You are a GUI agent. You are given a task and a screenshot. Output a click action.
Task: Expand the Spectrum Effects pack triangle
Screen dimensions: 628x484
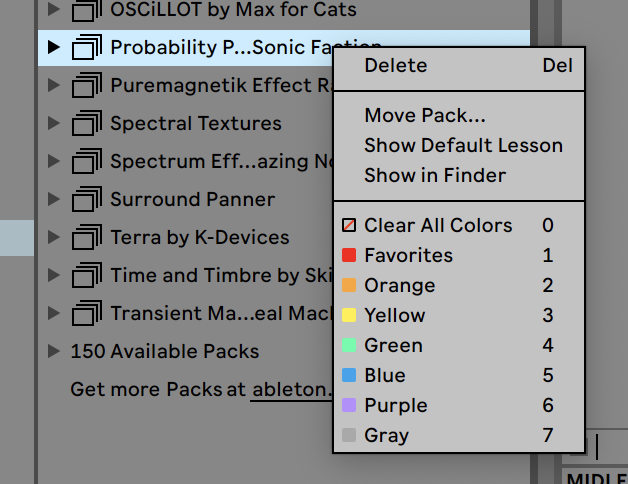[54, 161]
